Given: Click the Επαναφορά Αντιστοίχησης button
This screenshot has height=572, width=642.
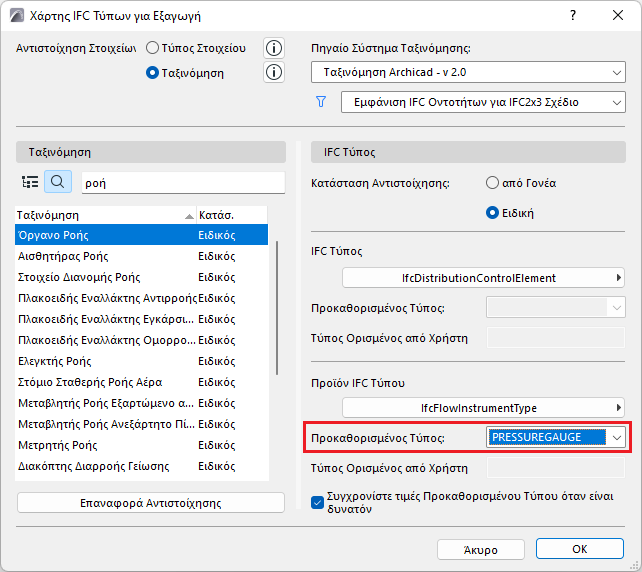Looking at the screenshot, I should 151,503.
